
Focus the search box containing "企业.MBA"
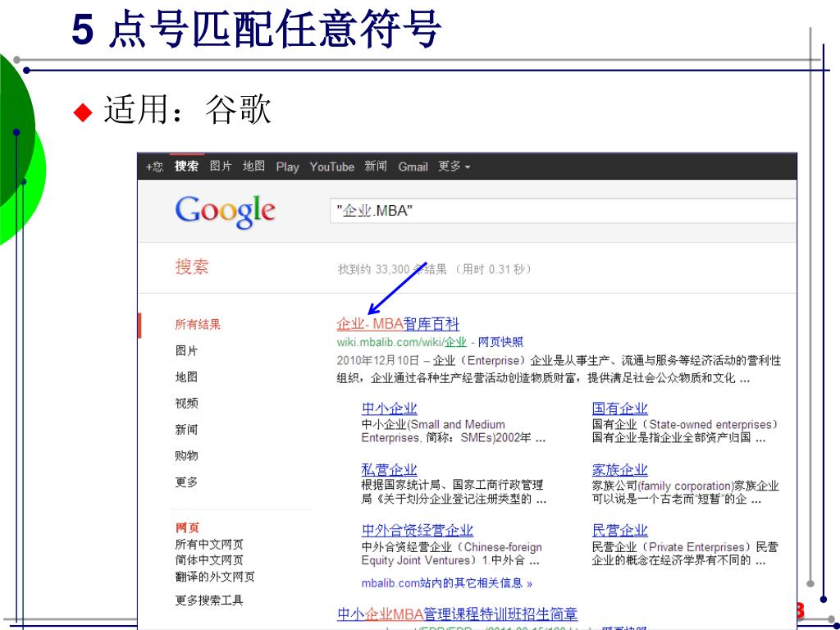[563, 211]
